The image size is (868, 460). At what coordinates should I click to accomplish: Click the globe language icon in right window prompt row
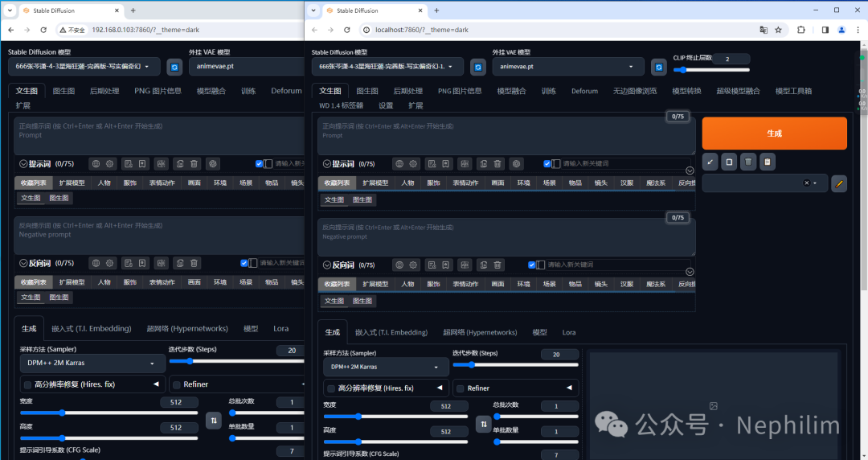point(399,163)
